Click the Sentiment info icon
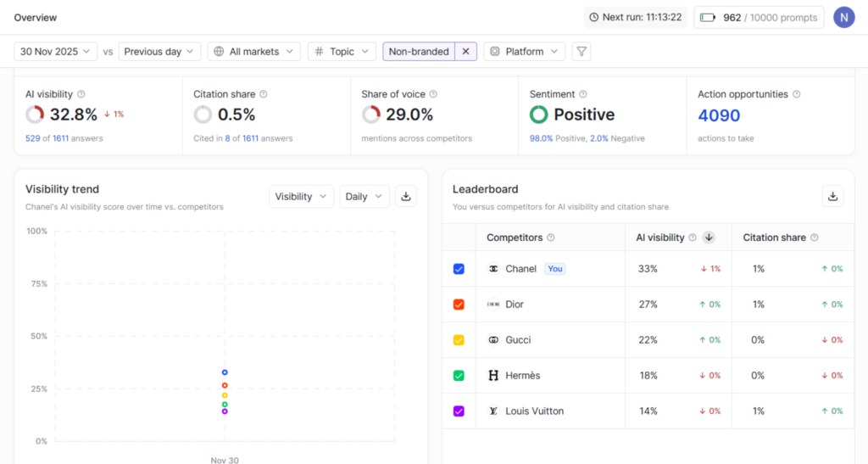 (583, 94)
